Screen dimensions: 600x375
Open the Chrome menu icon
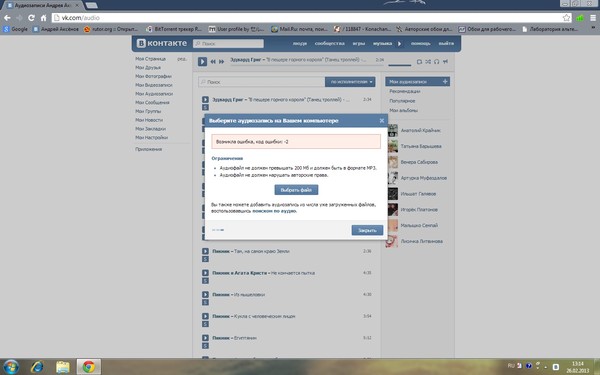[x=593, y=18]
